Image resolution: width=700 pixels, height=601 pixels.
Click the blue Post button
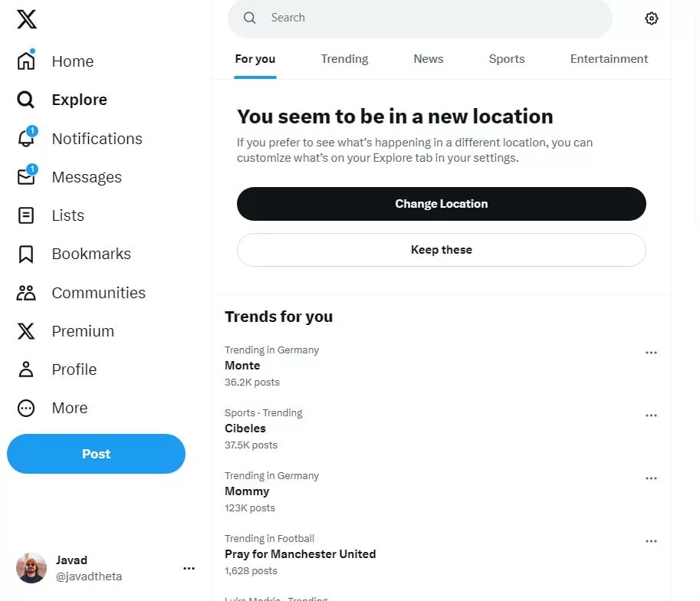click(x=96, y=454)
